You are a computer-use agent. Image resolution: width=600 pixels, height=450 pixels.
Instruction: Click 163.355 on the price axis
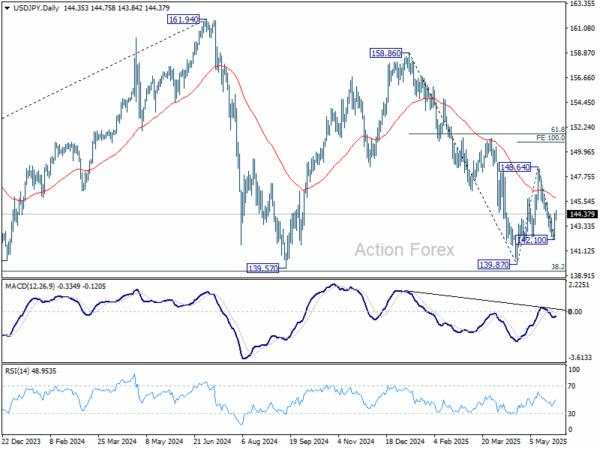click(582, 4)
